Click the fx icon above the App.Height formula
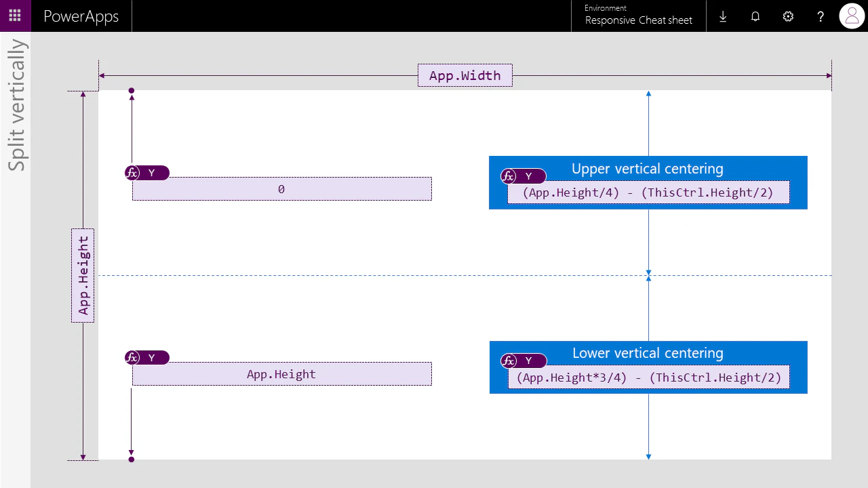868x488 pixels. pos(132,358)
